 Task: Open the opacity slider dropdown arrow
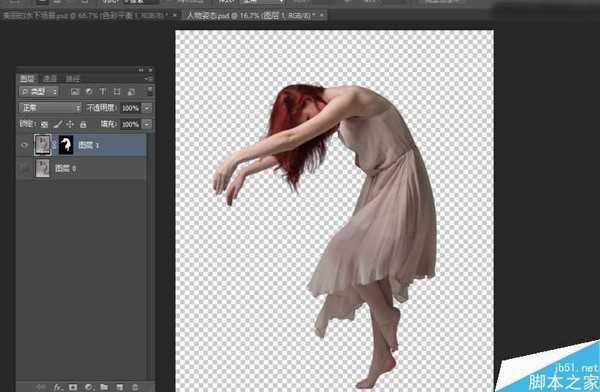147,108
